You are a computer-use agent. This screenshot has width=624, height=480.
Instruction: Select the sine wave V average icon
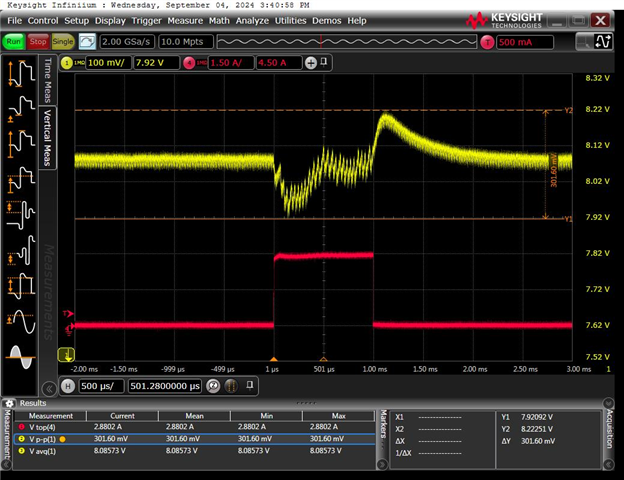click(21, 321)
